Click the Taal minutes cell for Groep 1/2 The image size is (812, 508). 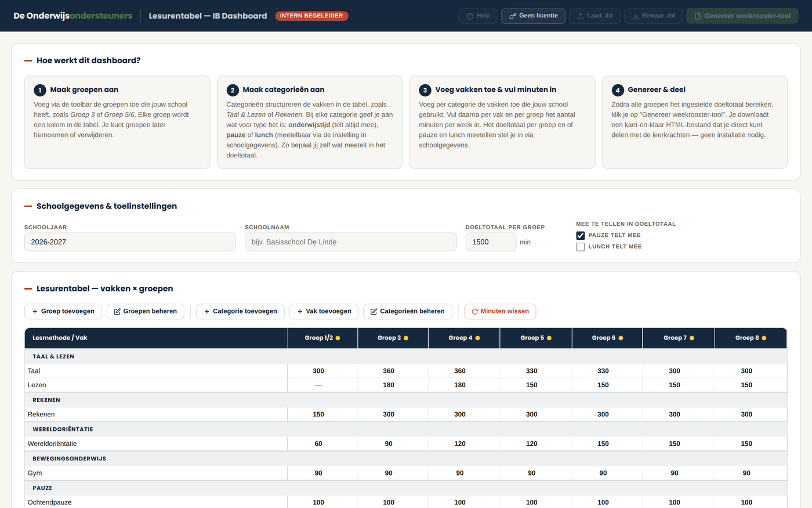tap(318, 370)
